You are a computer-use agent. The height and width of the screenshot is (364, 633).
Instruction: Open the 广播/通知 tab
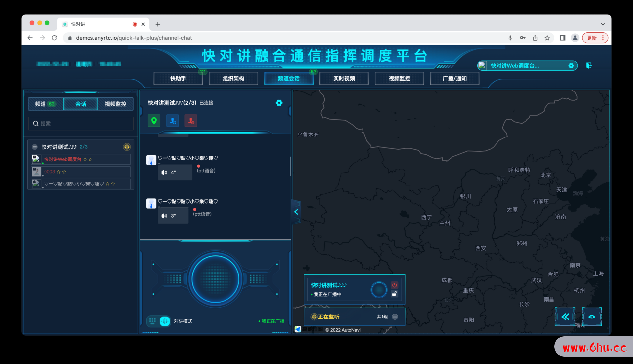[x=455, y=78]
